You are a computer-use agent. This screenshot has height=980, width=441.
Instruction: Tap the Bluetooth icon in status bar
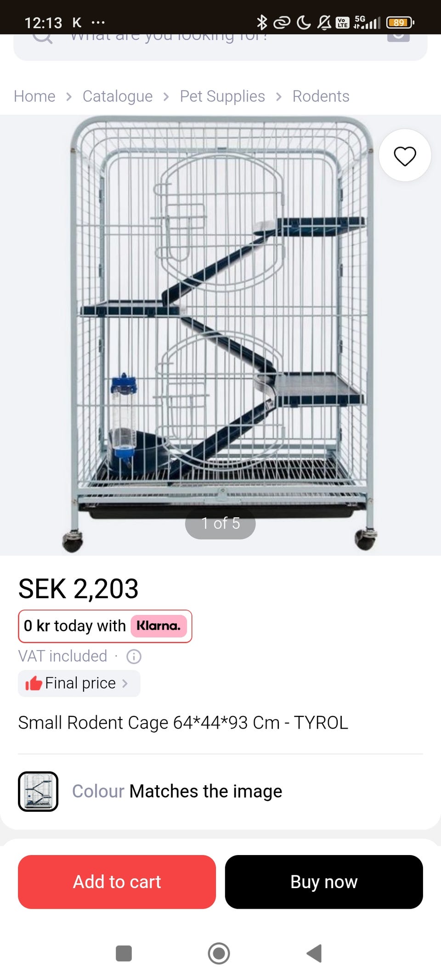pos(262,22)
